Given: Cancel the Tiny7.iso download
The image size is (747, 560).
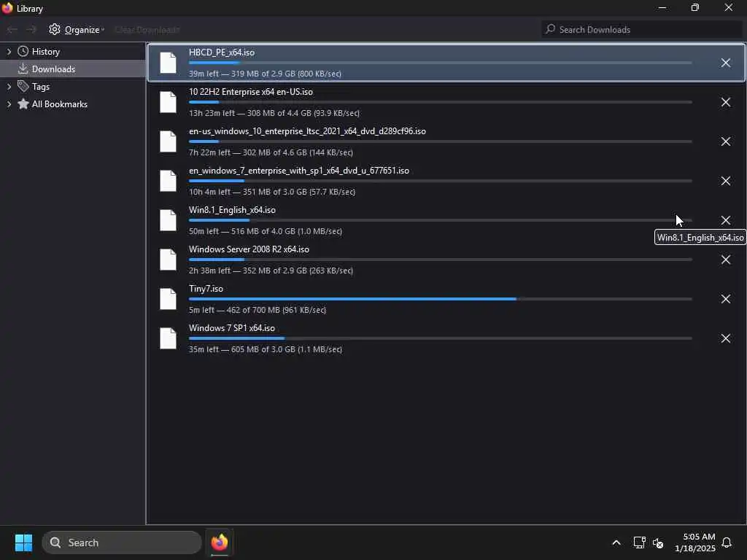Looking at the screenshot, I should (x=725, y=299).
